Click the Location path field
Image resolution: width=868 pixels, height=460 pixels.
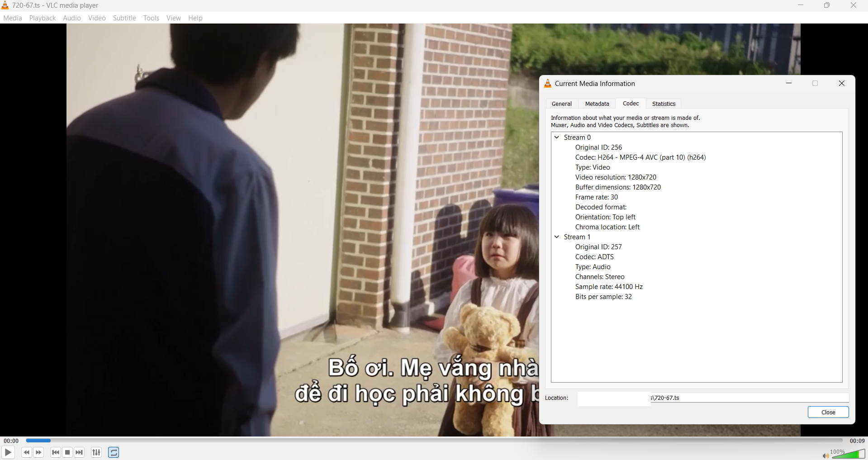pos(713,398)
